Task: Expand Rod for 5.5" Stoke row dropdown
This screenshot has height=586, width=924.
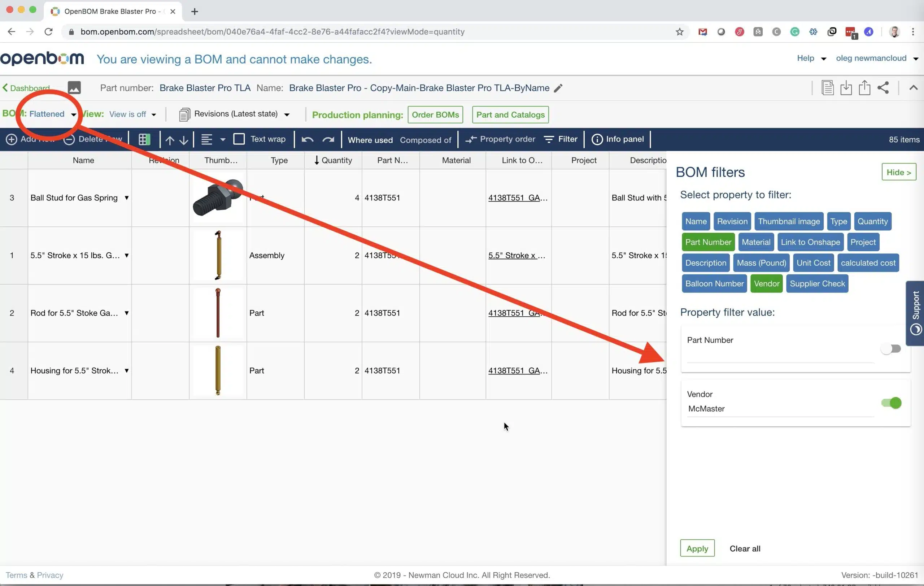Action: coord(126,313)
